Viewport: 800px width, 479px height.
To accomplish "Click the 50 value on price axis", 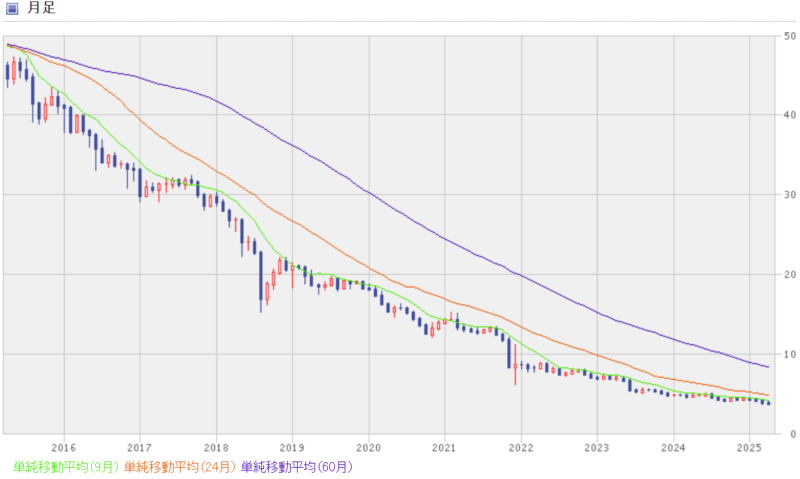I will click(x=790, y=36).
